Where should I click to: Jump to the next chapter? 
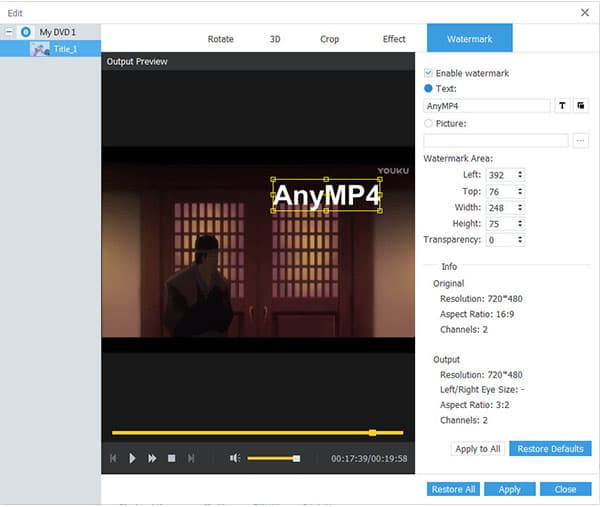(x=191, y=458)
